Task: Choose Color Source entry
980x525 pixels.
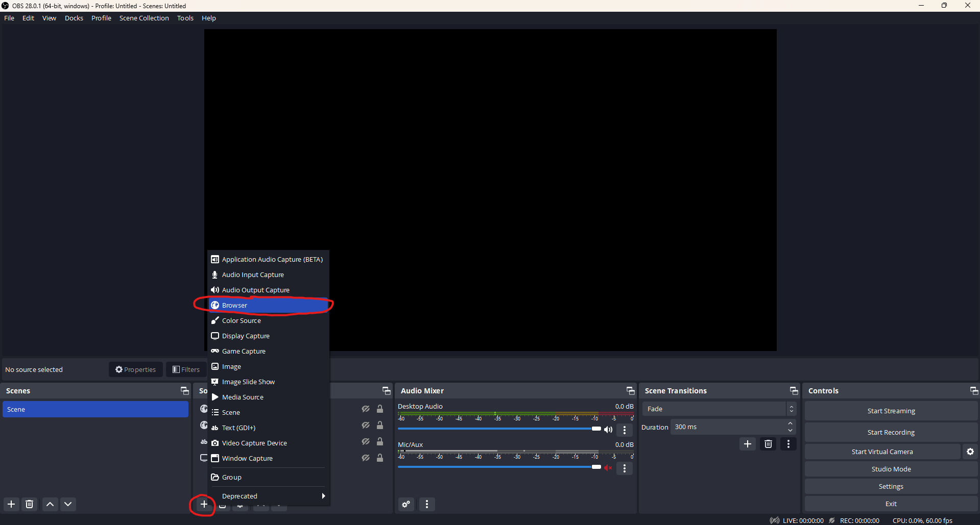Action: coord(268,320)
